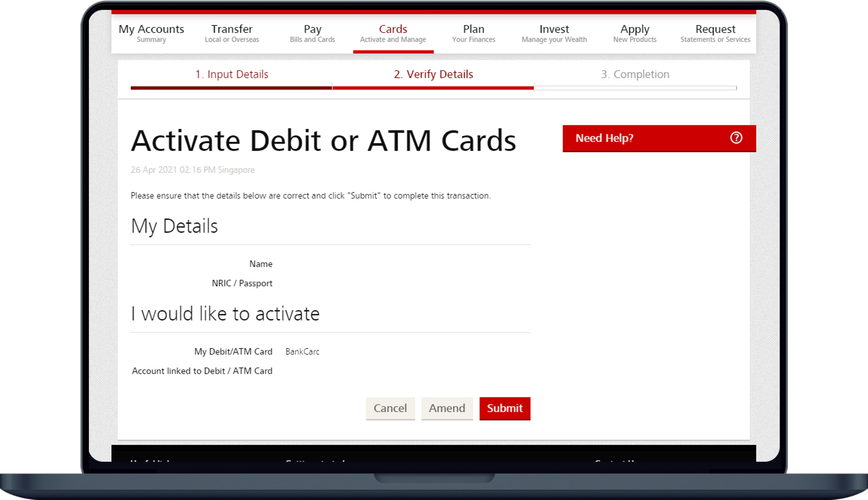This screenshot has width=868, height=500.
Task: Open the Plan Your Finances menu
Action: (x=473, y=33)
